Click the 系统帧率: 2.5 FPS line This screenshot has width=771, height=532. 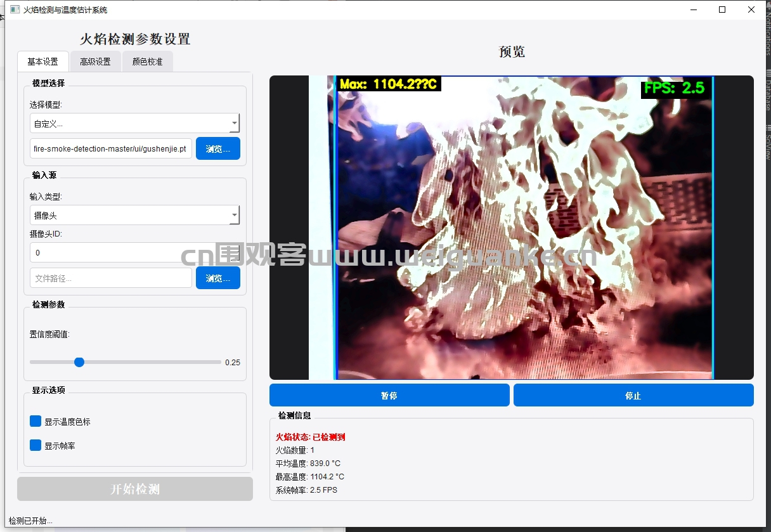(307, 490)
